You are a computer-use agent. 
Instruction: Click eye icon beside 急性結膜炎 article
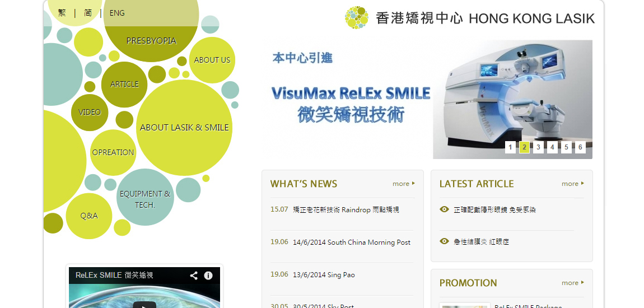click(x=444, y=241)
